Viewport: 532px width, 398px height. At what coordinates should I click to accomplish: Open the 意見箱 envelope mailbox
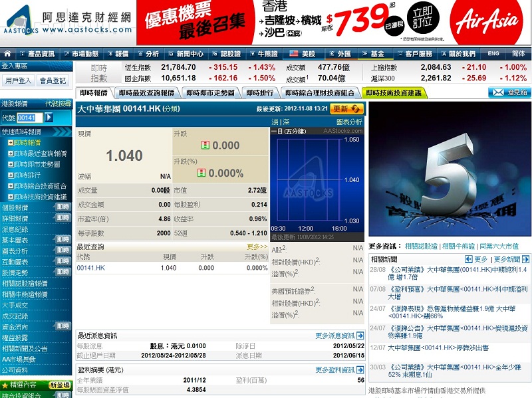[509, 92]
